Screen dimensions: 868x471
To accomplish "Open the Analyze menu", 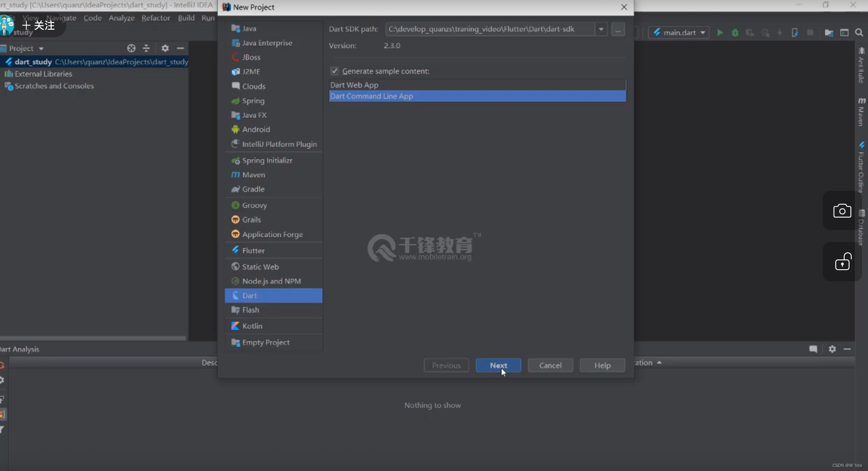I will pos(121,18).
